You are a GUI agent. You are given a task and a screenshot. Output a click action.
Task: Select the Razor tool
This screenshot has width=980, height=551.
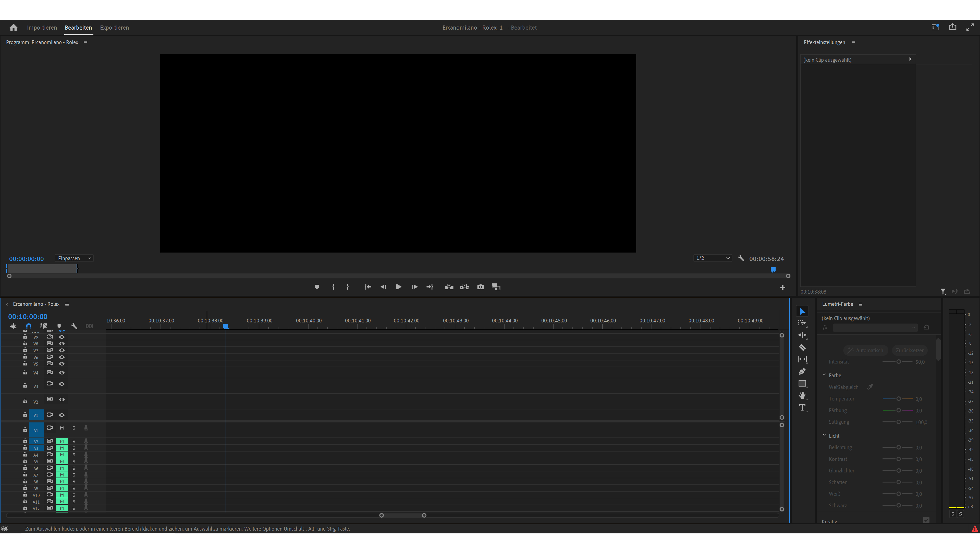tap(802, 347)
